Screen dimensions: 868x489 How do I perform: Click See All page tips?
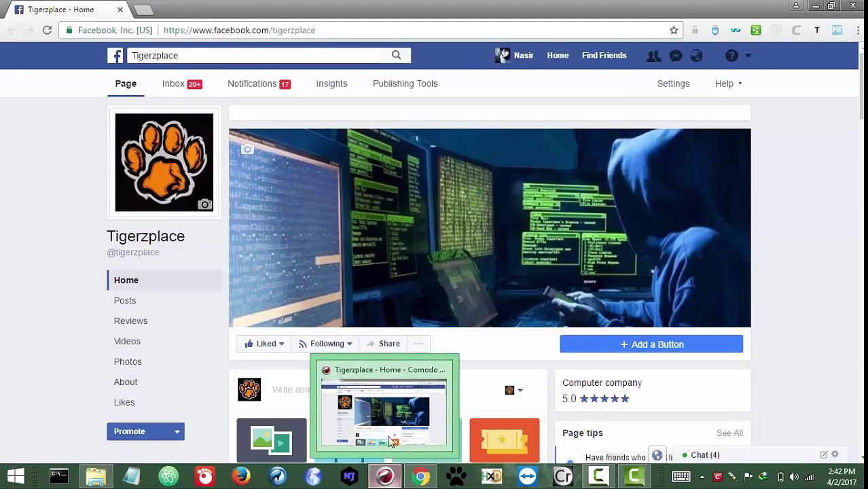729,433
